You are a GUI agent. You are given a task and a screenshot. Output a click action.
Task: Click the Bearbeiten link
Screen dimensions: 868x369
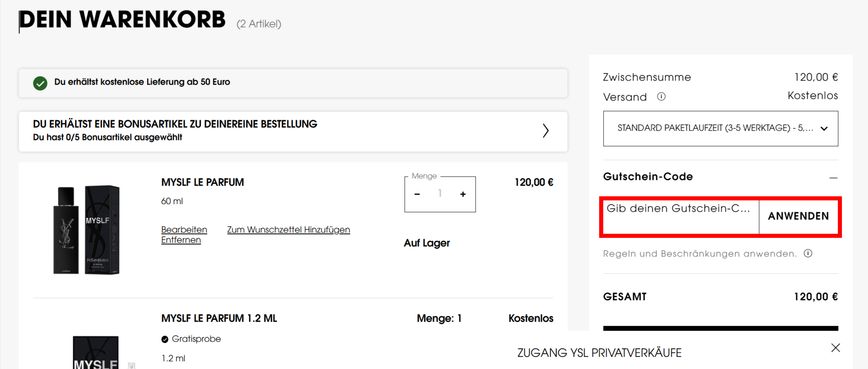coord(184,230)
